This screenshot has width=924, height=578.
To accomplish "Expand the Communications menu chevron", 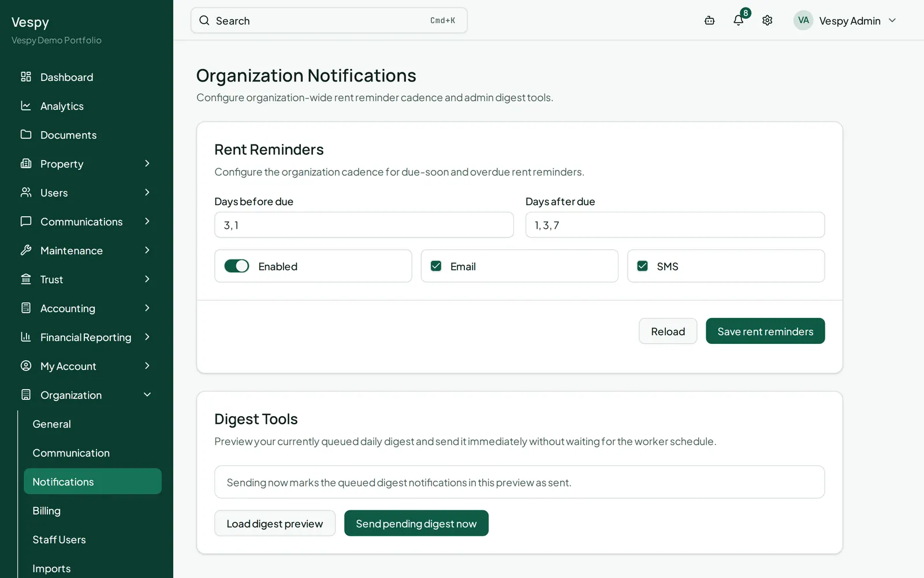I will point(147,221).
